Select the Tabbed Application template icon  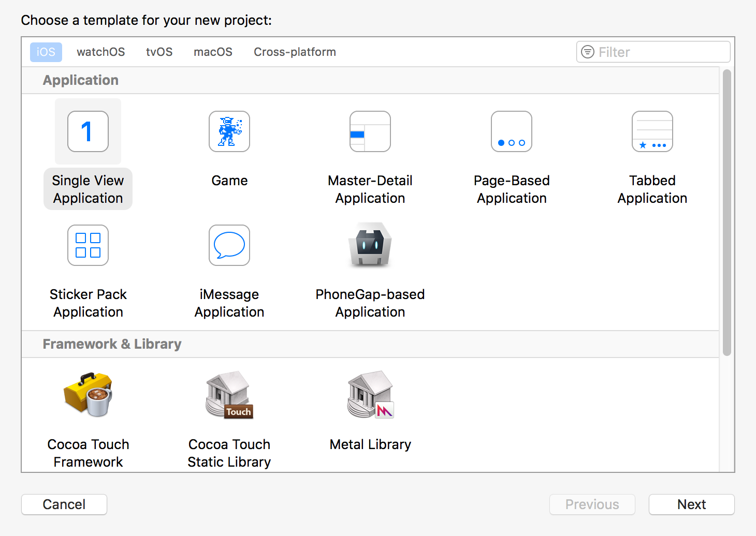[652, 131]
